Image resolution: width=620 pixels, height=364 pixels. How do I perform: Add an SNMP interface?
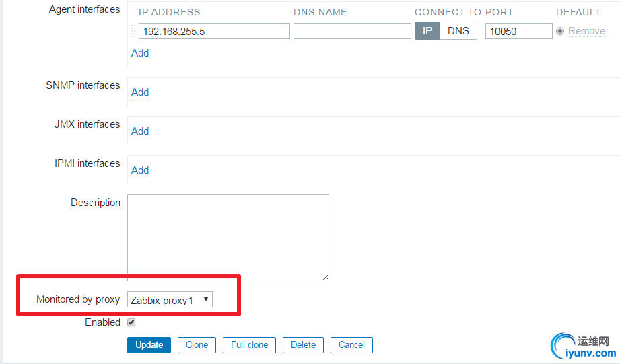tap(140, 92)
